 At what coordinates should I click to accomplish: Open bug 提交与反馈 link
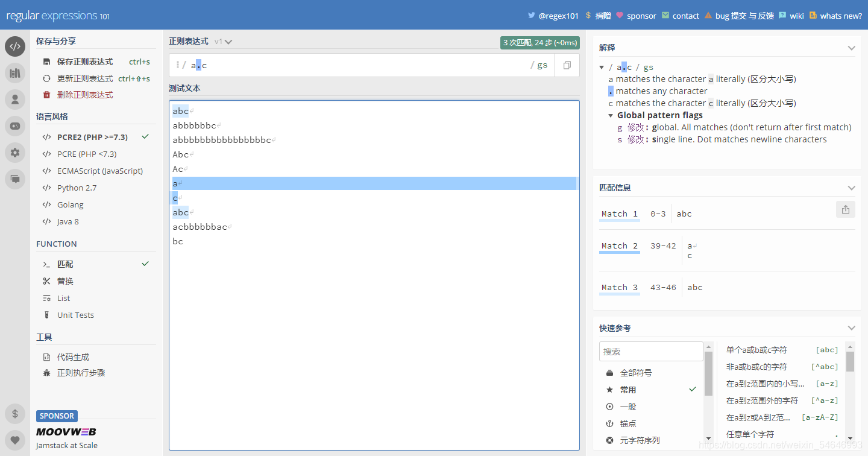(x=739, y=16)
